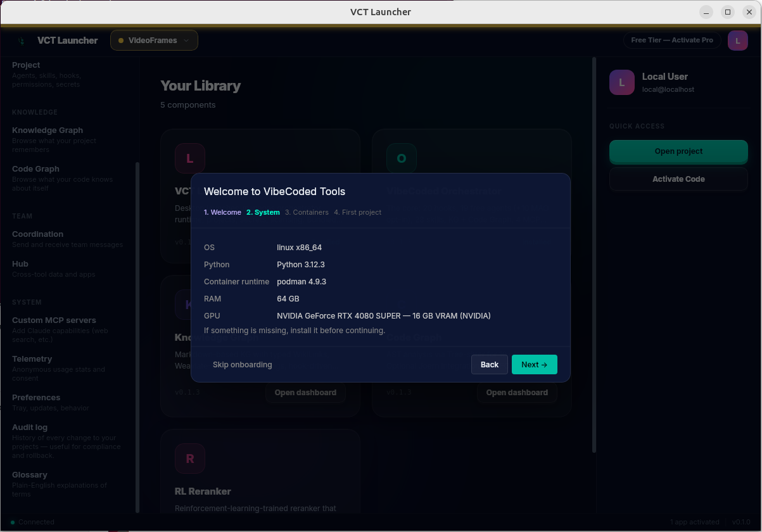Click the library area scrollbar
Image resolution: width=762 pixels, height=532 pixels.
tap(594, 255)
